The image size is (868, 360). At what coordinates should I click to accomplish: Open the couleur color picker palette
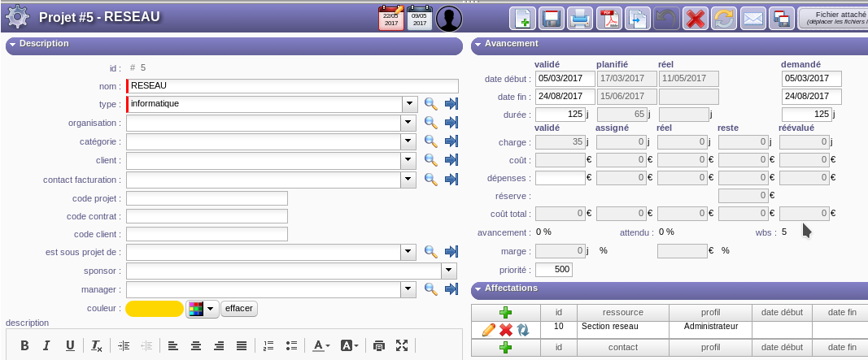click(x=203, y=309)
